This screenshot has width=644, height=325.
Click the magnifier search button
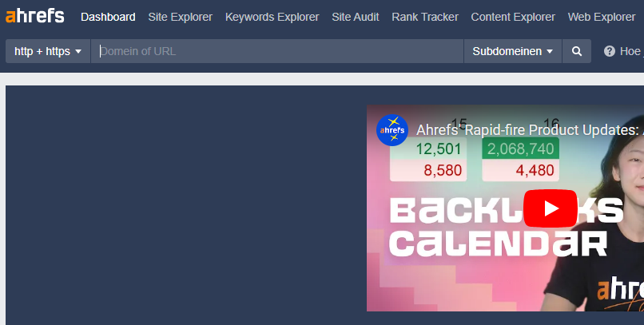(x=577, y=51)
